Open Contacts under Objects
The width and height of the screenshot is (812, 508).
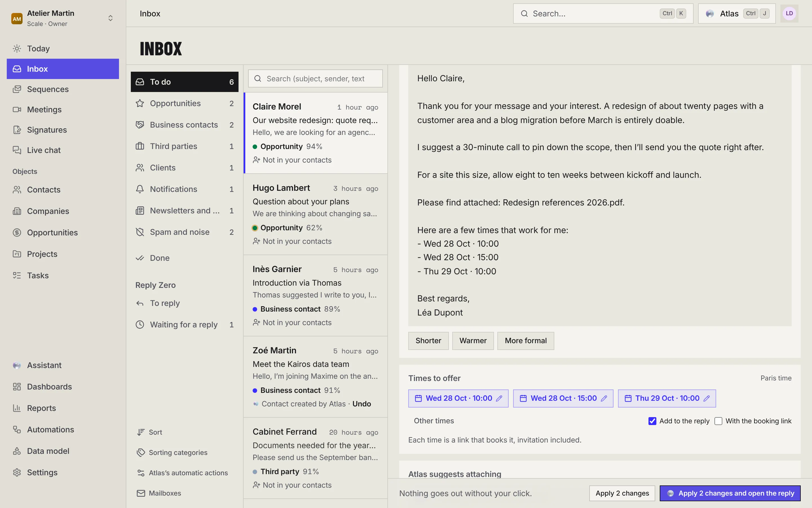pyautogui.click(x=63, y=189)
